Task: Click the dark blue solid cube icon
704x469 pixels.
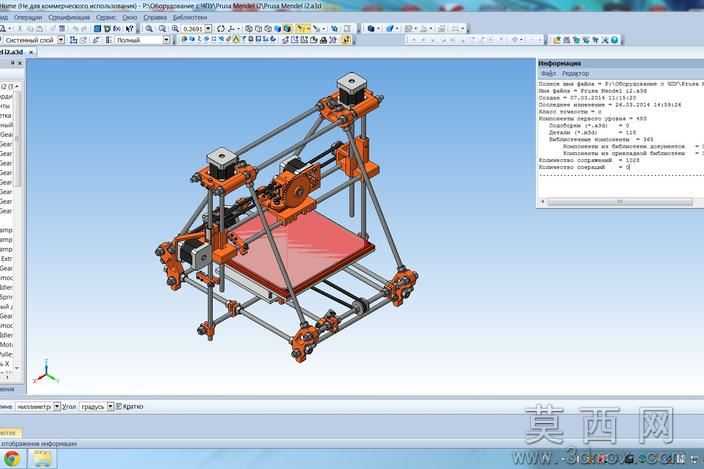Action: point(371,29)
